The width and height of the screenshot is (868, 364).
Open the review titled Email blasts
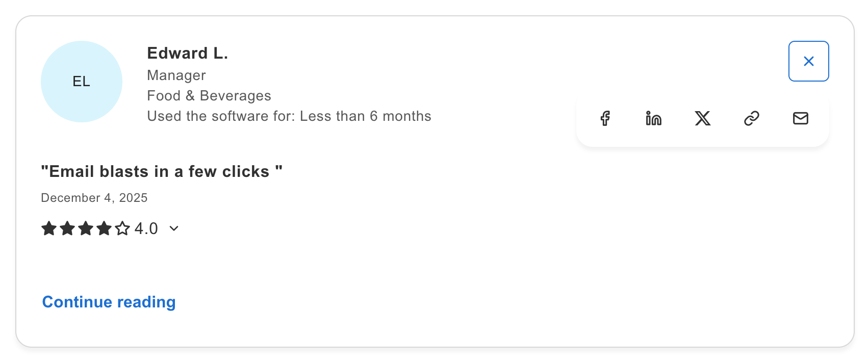click(162, 171)
